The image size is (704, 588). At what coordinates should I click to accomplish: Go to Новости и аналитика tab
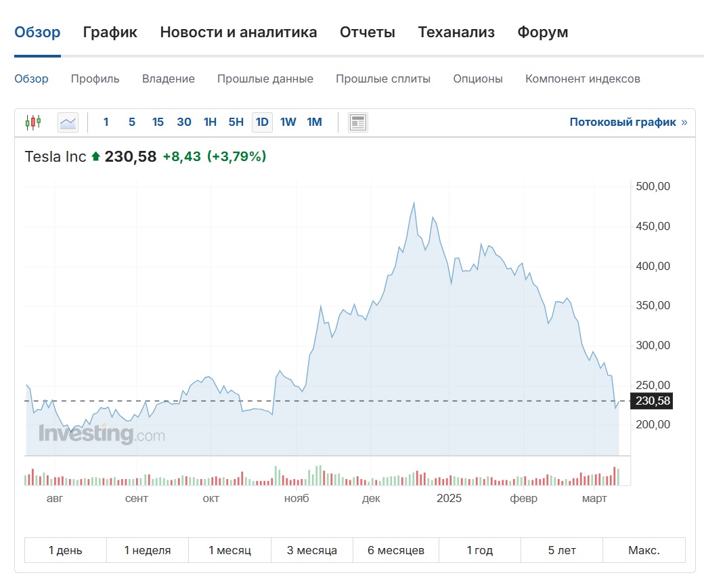click(x=238, y=32)
